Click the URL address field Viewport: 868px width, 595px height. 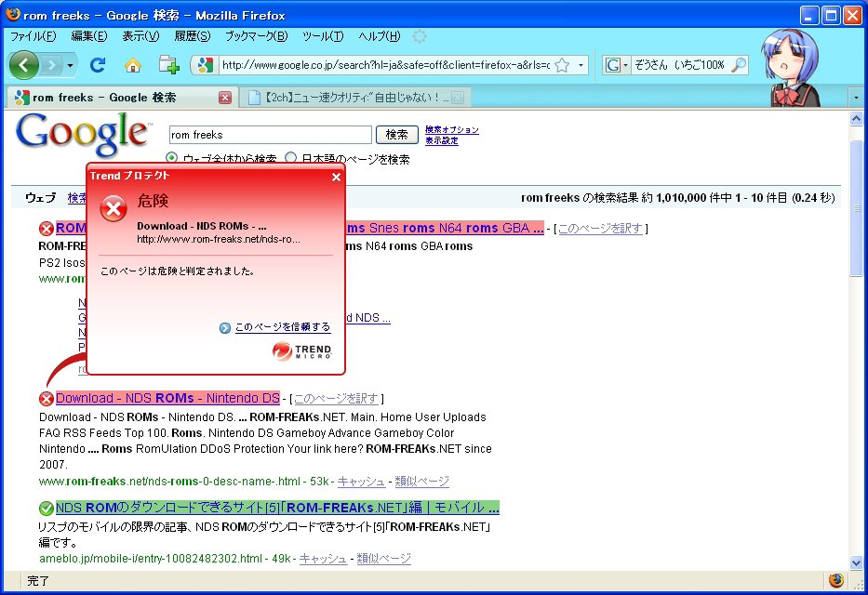coord(385,65)
